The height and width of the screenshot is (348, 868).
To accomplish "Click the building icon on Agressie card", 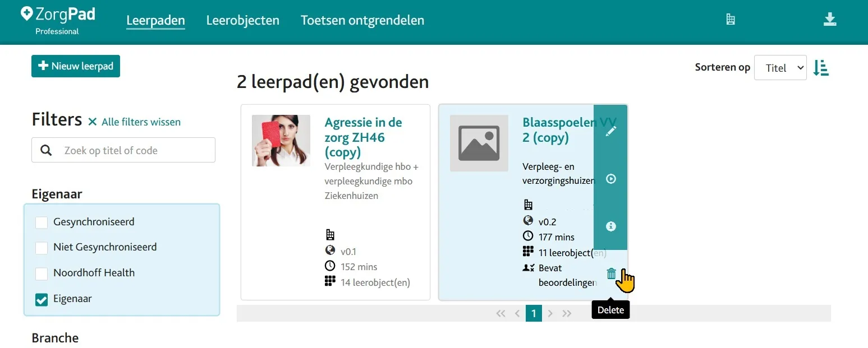I will point(330,235).
